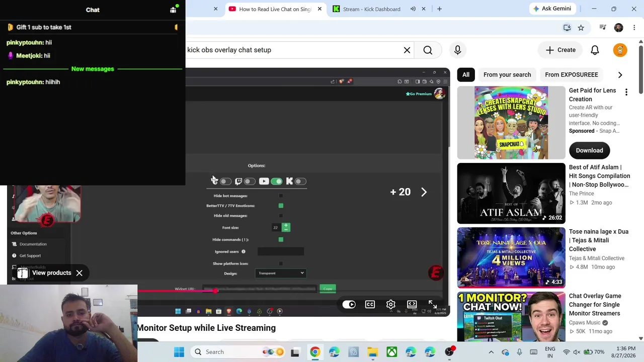Image resolution: width=644 pixels, height=362 pixels.
Task: Dismiss the View products overlay
Action: click(79, 273)
